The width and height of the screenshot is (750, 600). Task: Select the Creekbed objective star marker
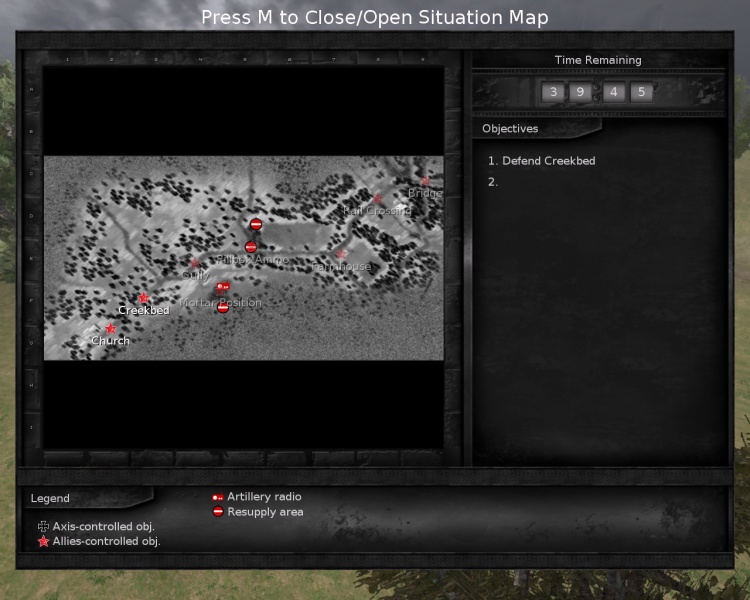[x=143, y=298]
